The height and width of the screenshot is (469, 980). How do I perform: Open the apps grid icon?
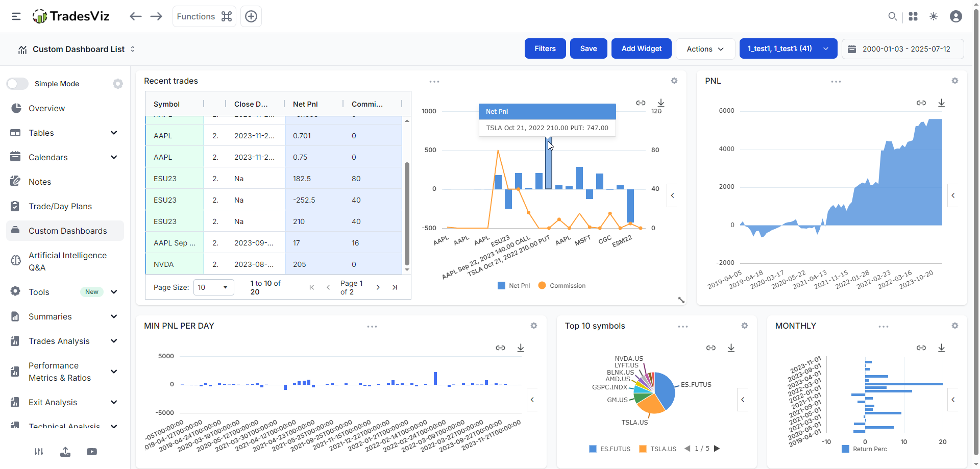[x=913, y=16]
